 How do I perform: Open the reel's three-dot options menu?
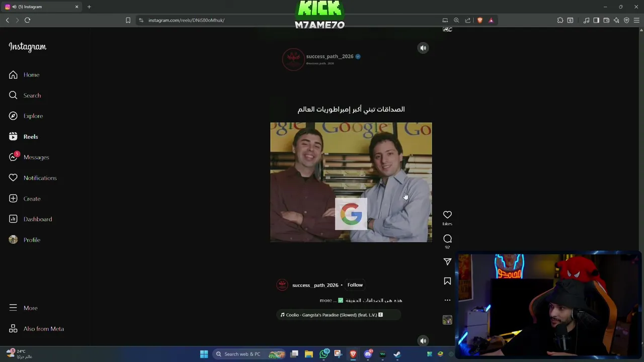point(447,300)
